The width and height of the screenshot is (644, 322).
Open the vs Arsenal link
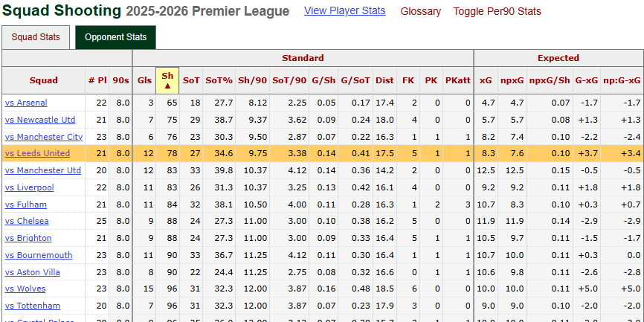coord(26,103)
